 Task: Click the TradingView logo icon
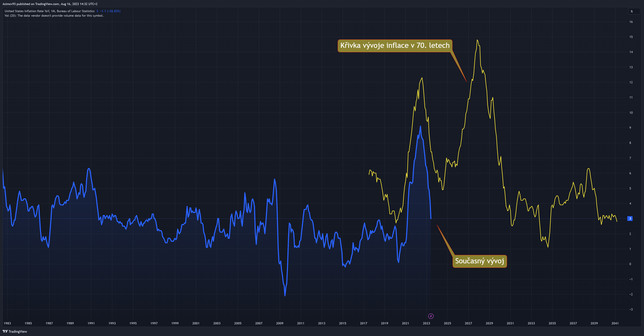pyautogui.click(x=5, y=331)
